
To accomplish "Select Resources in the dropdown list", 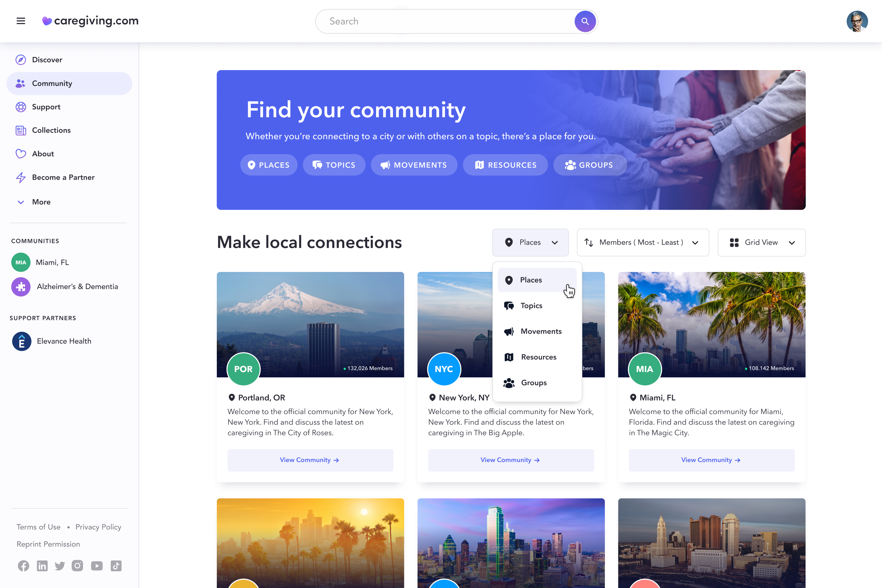I will (537, 357).
